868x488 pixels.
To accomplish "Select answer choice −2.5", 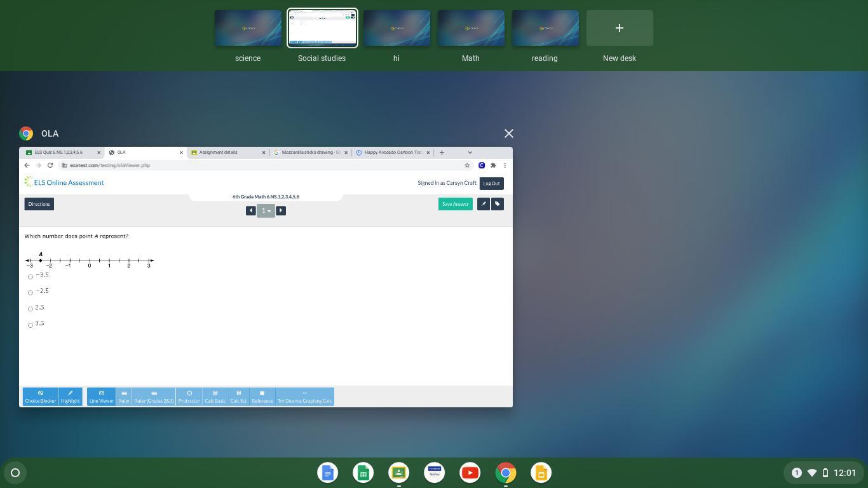I will 30,292.
